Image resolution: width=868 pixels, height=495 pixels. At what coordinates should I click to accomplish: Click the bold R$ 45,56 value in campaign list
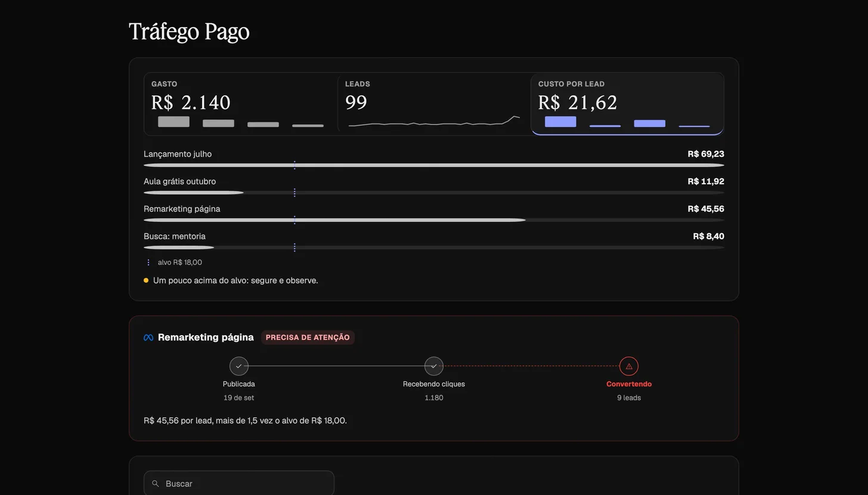[706, 209]
